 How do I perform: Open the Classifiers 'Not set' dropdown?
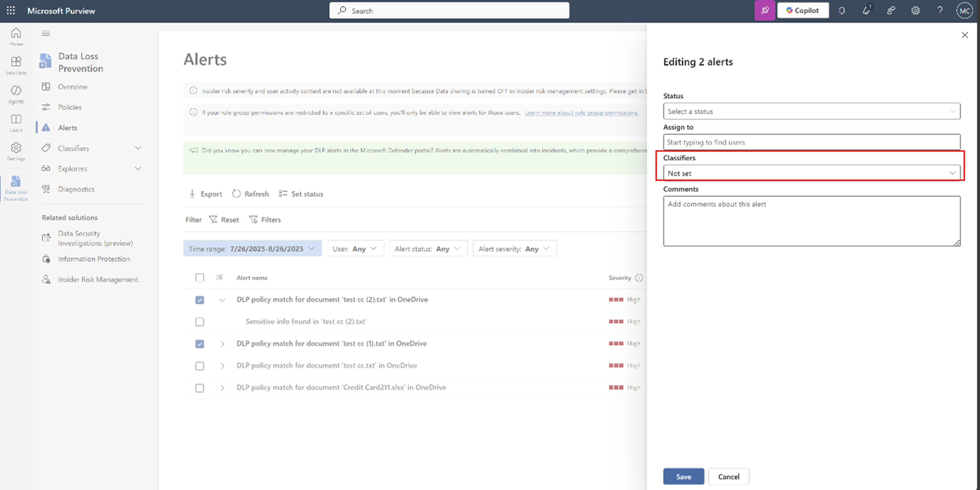pyautogui.click(x=811, y=173)
